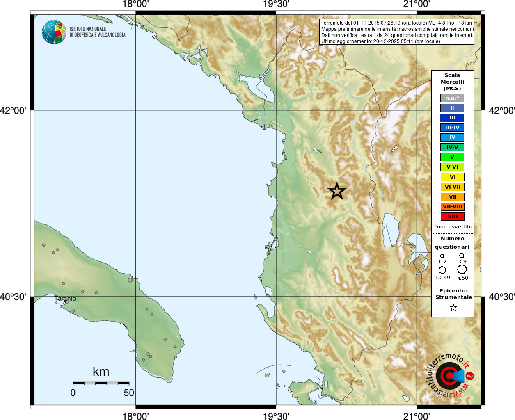Viewport: 515px width, 420px height.
Task: Click the km scale bar
Action: [x=101, y=383]
